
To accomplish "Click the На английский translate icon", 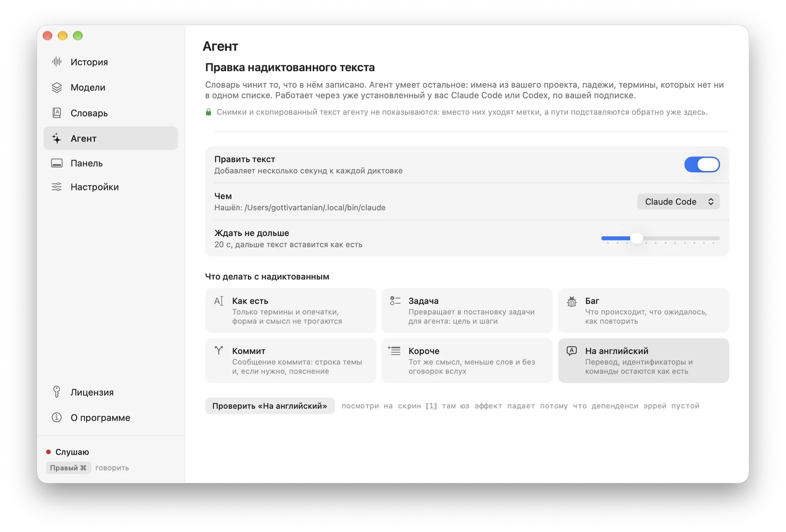I will [x=572, y=351].
